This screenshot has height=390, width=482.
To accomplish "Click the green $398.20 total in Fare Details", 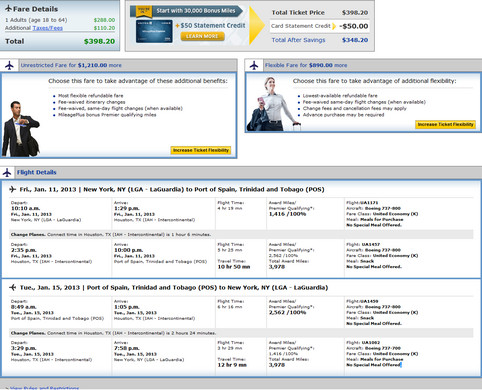I will click(x=99, y=41).
